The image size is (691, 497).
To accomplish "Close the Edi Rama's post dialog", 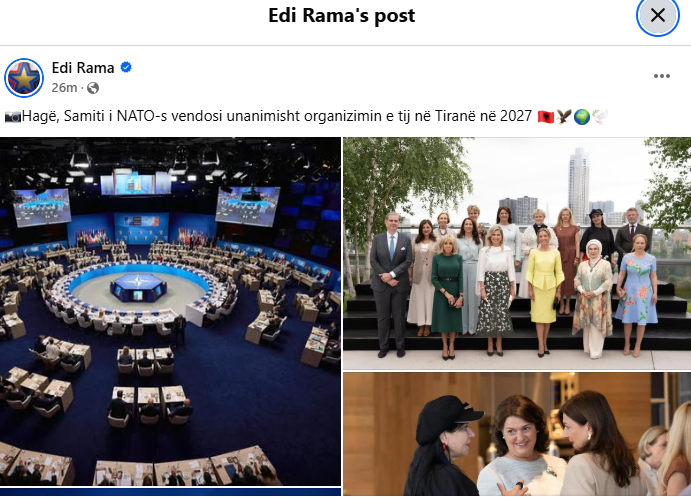I will pos(658,15).
